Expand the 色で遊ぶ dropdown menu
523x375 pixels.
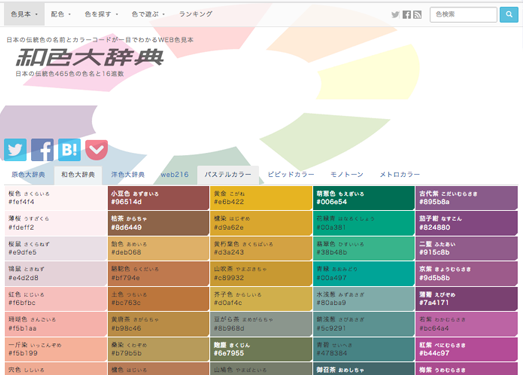coord(148,14)
